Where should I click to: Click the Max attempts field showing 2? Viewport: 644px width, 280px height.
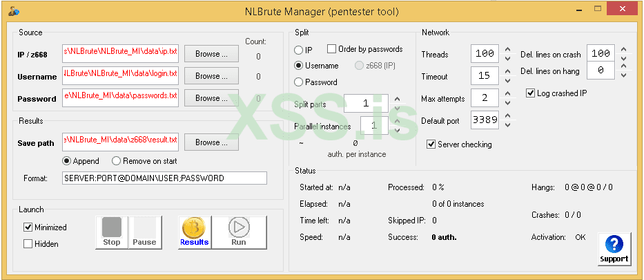pos(485,98)
